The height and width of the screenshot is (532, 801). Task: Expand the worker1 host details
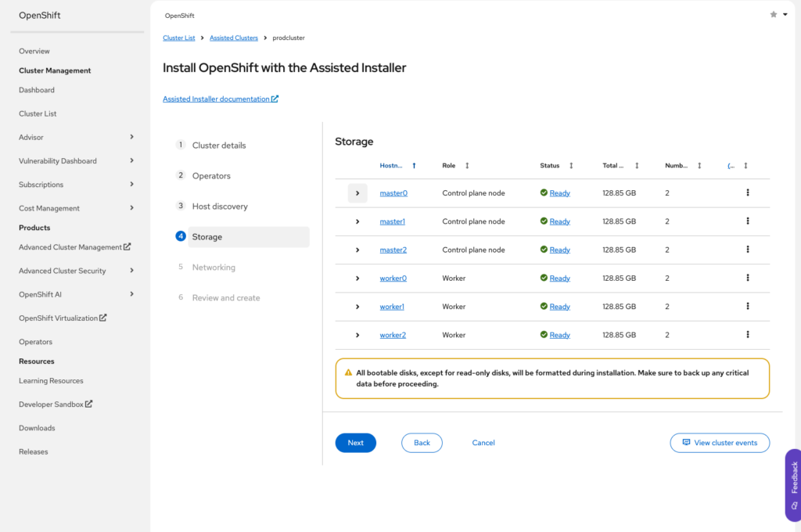357,307
